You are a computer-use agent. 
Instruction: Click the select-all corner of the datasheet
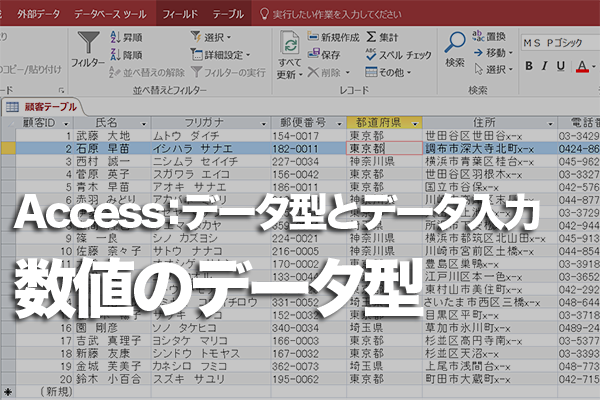[8, 123]
